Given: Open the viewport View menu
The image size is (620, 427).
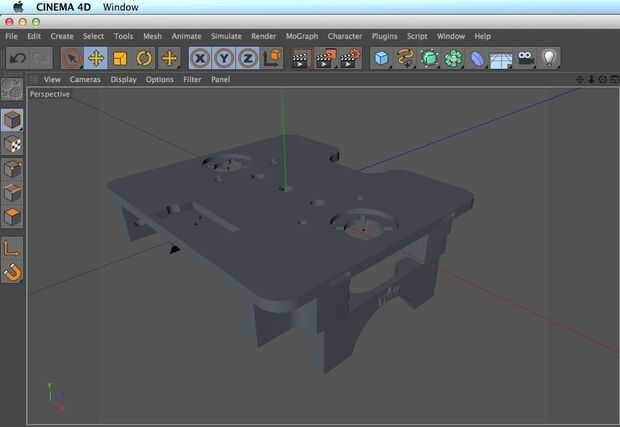Looking at the screenshot, I should pos(52,79).
